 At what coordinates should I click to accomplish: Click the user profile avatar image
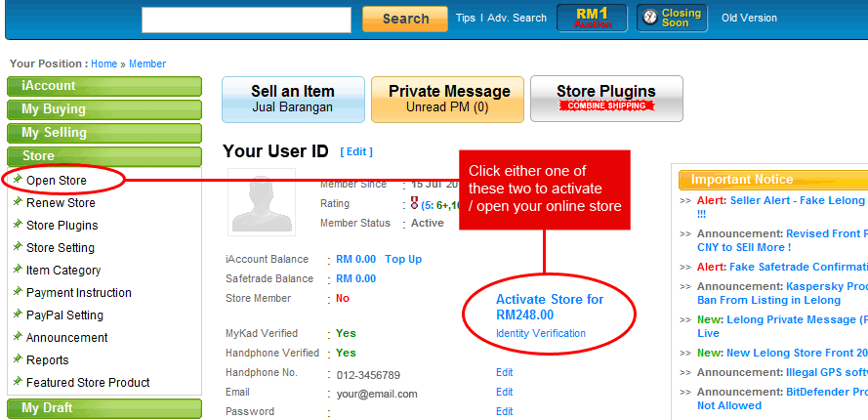tap(262, 203)
